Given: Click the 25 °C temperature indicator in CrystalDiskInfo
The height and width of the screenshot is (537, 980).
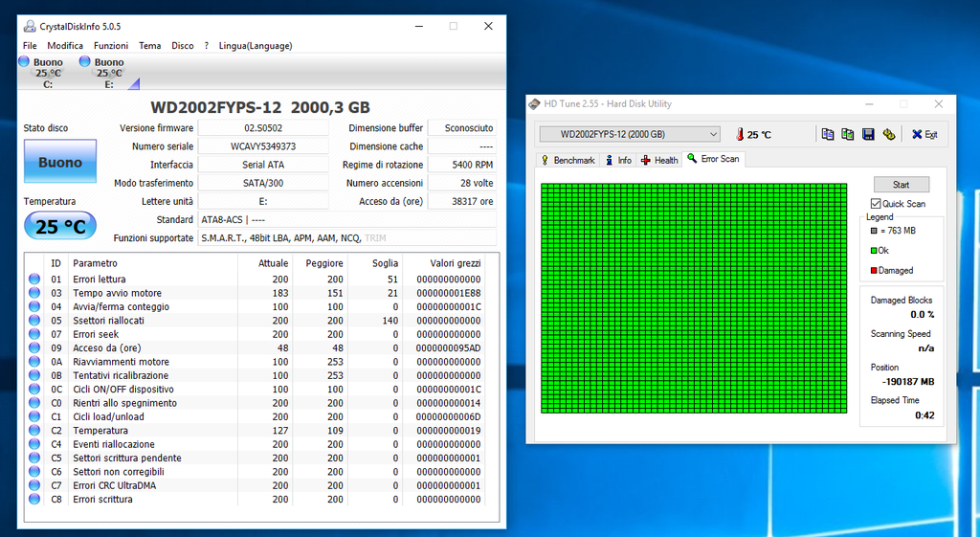Looking at the screenshot, I should pyautogui.click(x=60, y=227).
